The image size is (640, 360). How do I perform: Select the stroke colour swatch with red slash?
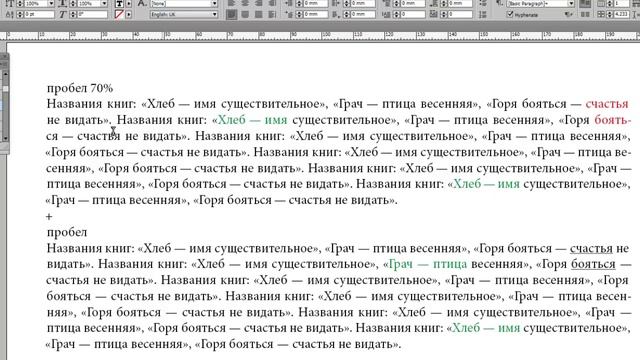click(x=119, y=15)
